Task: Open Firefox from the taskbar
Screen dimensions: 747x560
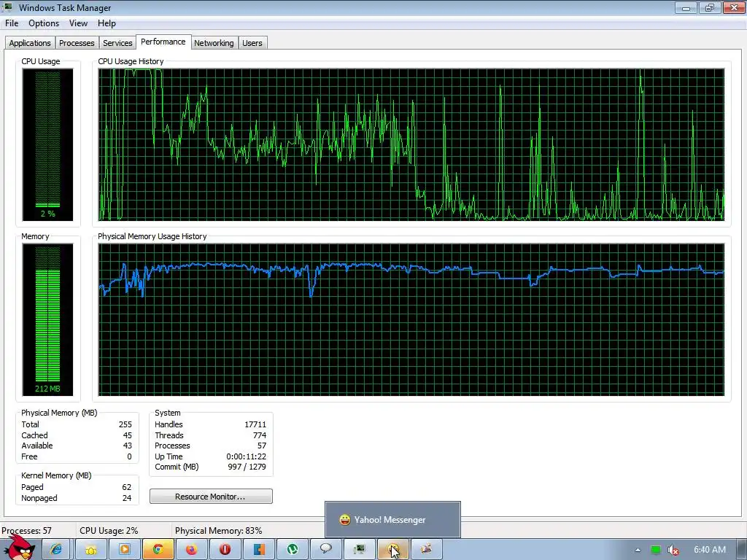Action: coord(192,550)
